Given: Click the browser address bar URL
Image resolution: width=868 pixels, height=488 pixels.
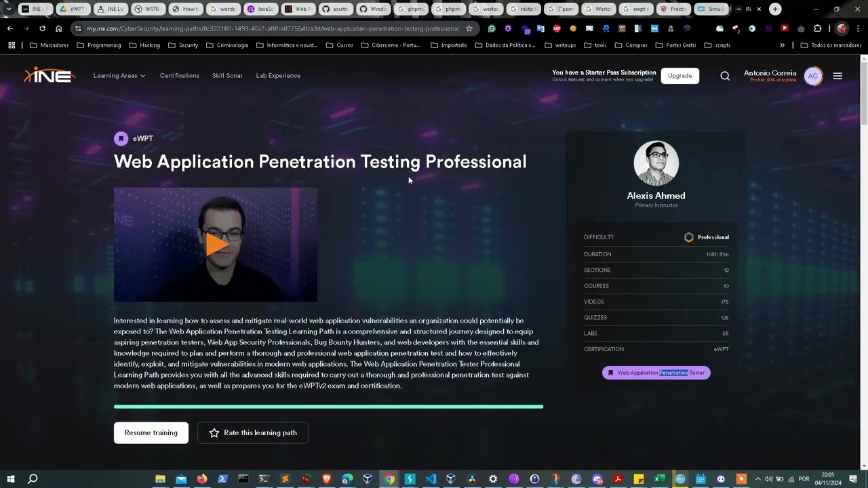Looking at the screenshot, I should pos(273,28).
